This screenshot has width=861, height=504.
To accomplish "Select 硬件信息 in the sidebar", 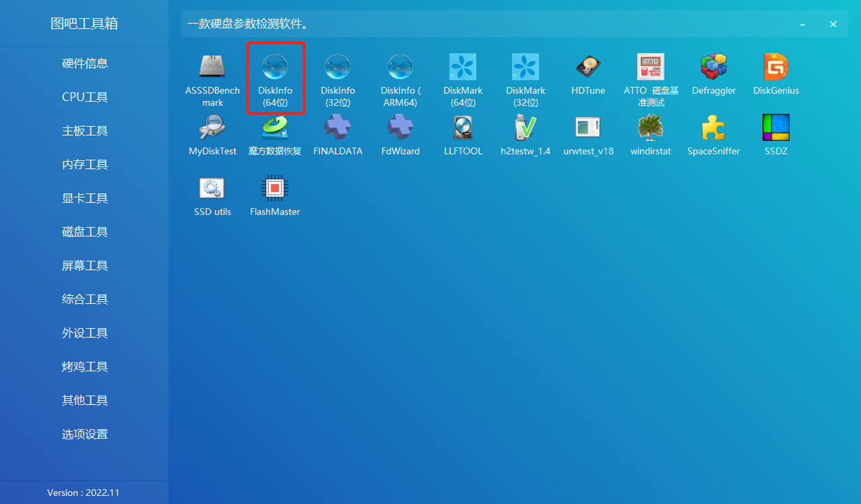I will click(84, 63).
